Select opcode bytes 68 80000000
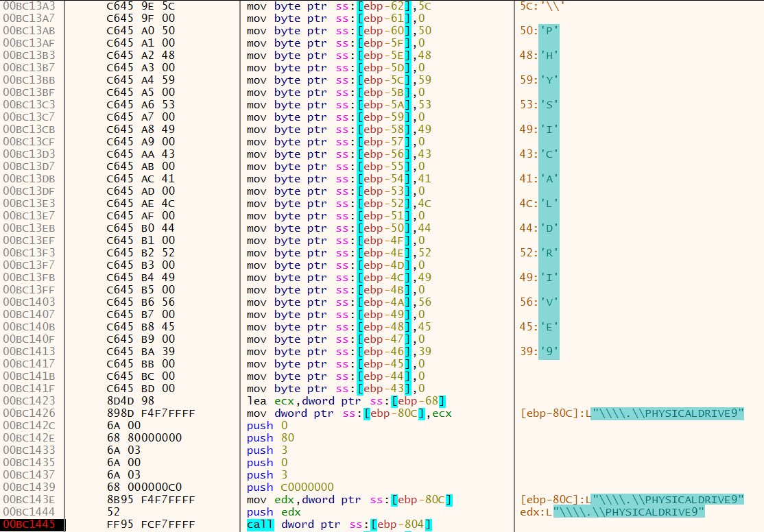Viewport: 764px width, 532px height. click(144, 438)
